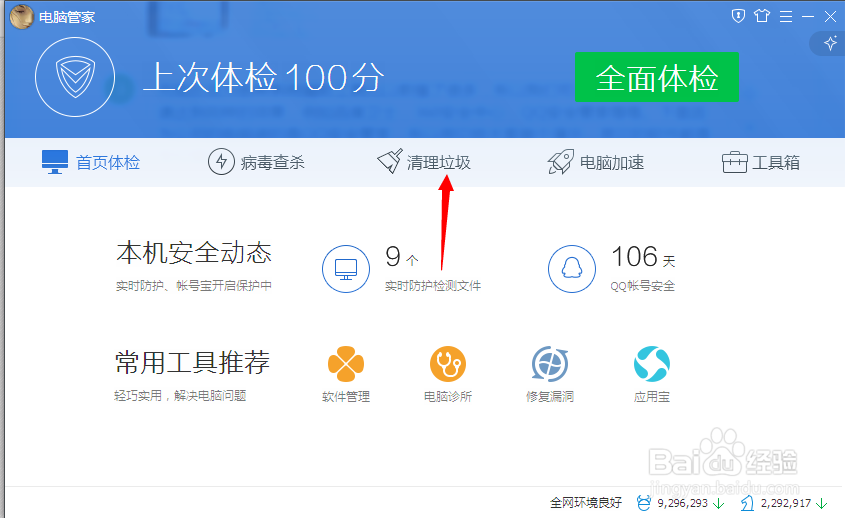Click the 实时防护检测文件 label
This screenshot has height=518, width=845.
433,286
